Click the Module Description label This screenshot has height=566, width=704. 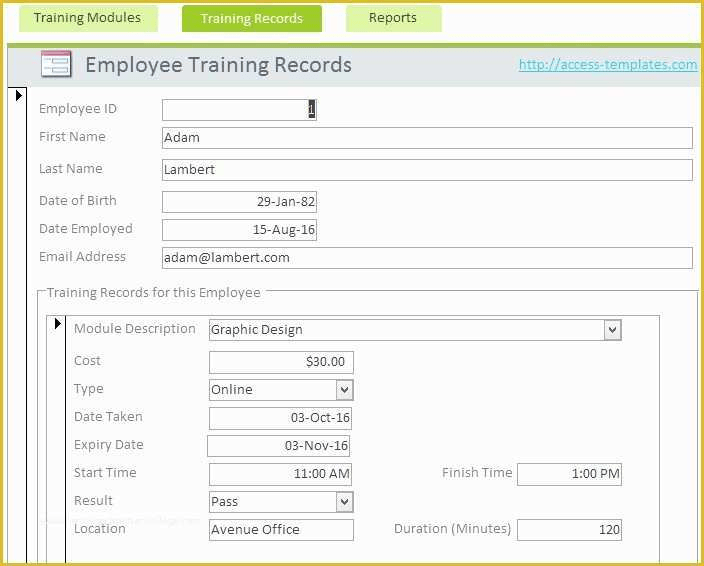[135, 329]
